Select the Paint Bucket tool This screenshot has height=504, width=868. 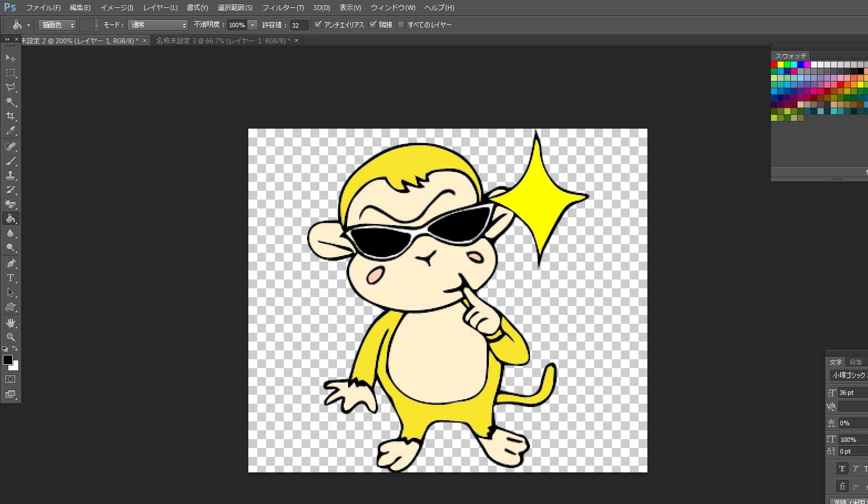(x=11, y=218)
